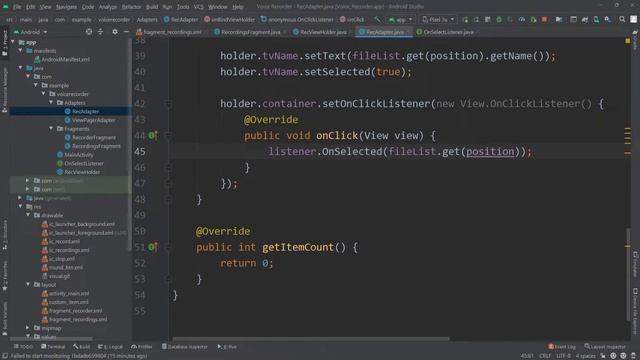Click the warning indicator at editor top-right

(x=628, y=41)
